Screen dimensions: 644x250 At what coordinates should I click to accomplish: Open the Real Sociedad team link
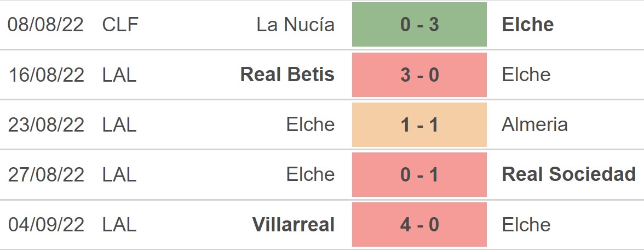pos(568,174)
